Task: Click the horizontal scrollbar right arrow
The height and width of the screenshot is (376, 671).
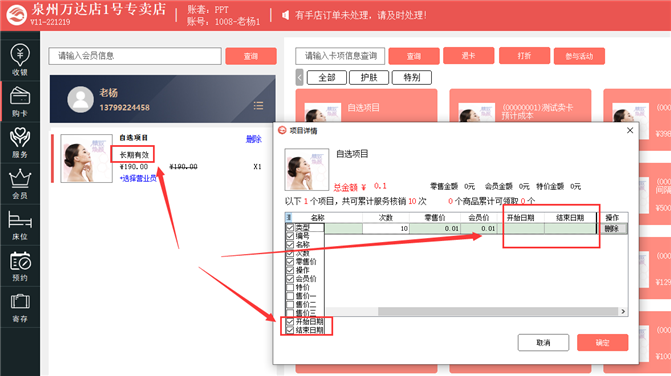Action: coord(623,312)
